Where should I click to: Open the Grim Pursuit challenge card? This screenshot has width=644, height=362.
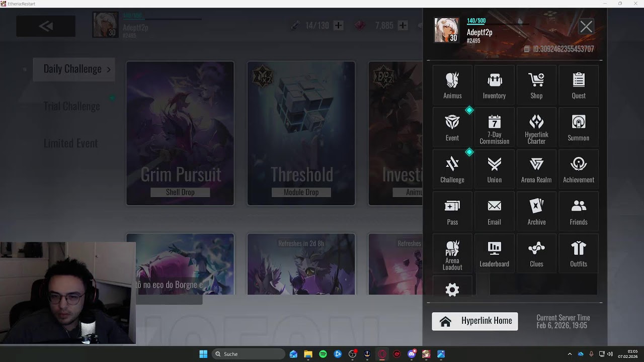click(180, 133)
